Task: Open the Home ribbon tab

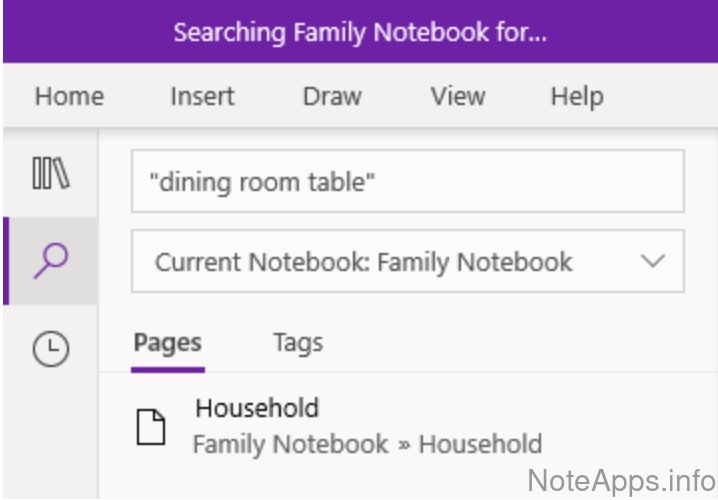Action: [69, 96]
